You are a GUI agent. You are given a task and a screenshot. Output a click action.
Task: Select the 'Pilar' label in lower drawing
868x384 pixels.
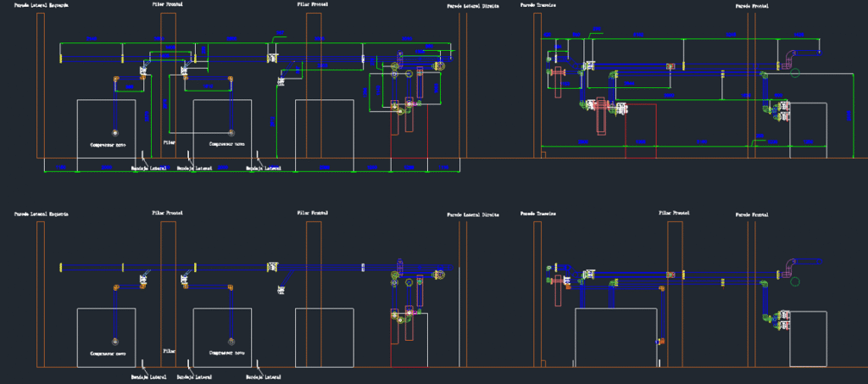click(170, 349)
